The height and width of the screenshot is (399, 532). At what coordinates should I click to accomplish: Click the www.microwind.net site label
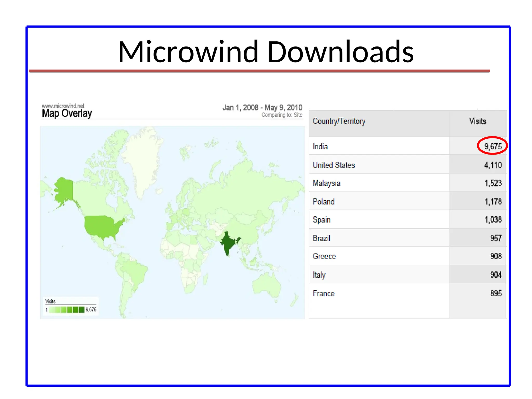click(x=63, y=106)
